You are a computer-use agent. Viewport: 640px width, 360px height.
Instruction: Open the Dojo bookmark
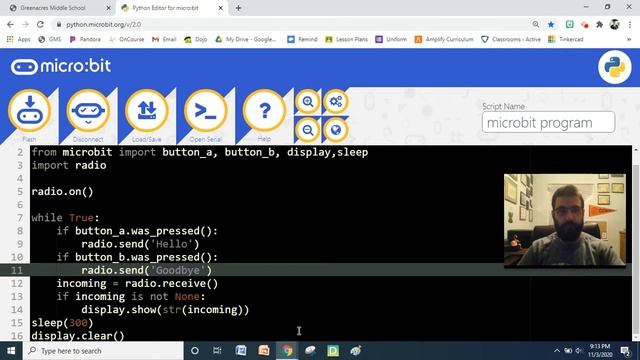click(x=196, y=40)
